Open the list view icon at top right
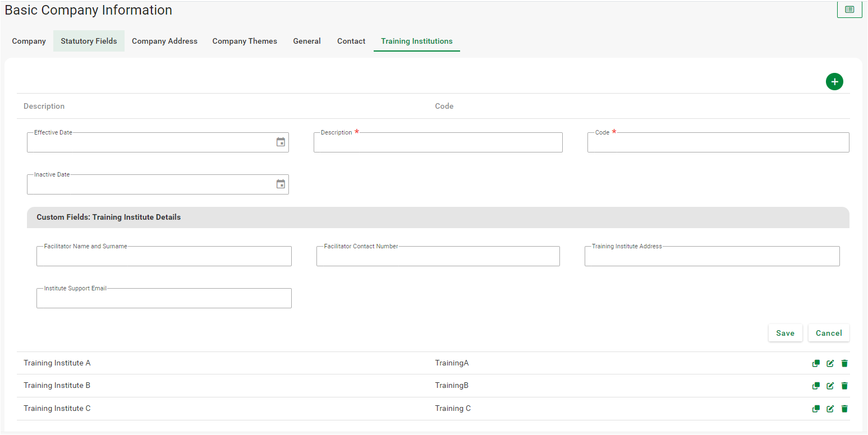 (x=849, y=10)
